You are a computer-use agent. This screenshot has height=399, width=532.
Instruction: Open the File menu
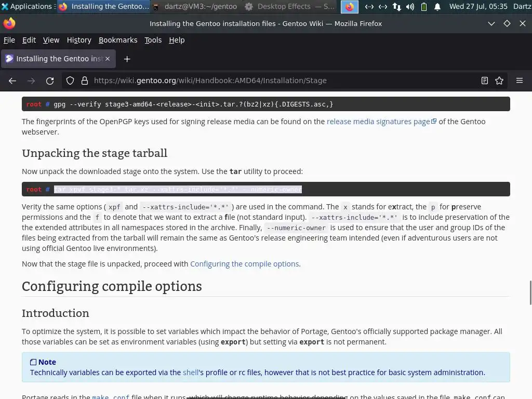[x=9, y=40]
